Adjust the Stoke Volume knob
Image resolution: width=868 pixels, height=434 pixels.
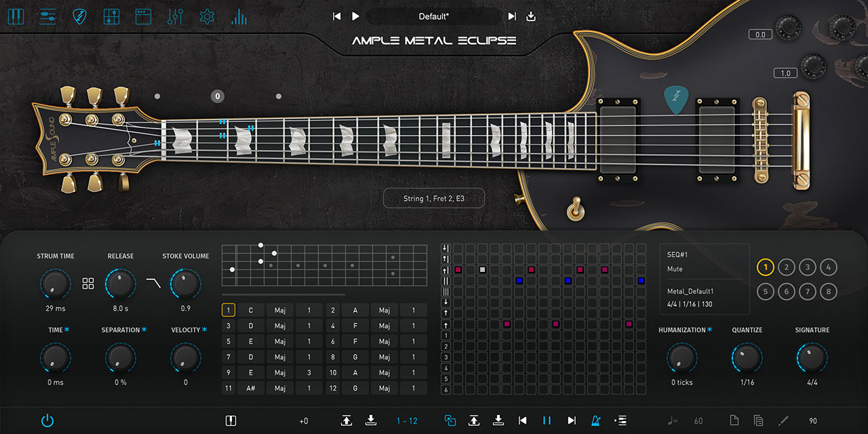tap(185, 284)
